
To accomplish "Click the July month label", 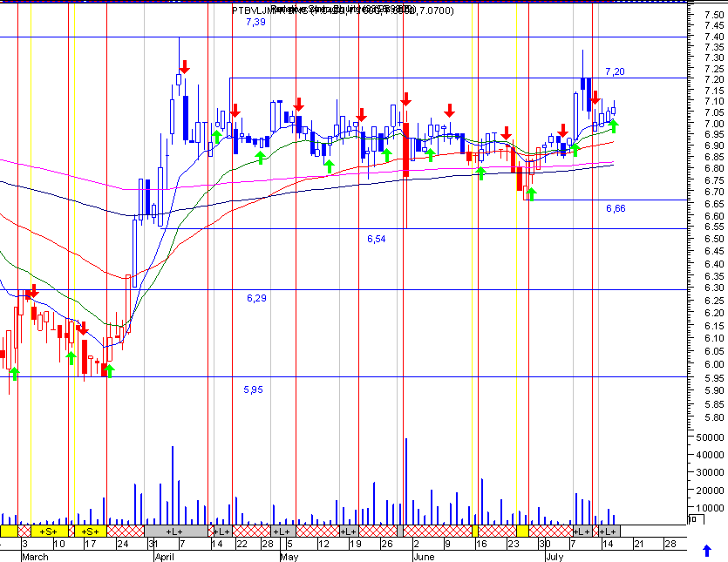I will pos(555,557).
